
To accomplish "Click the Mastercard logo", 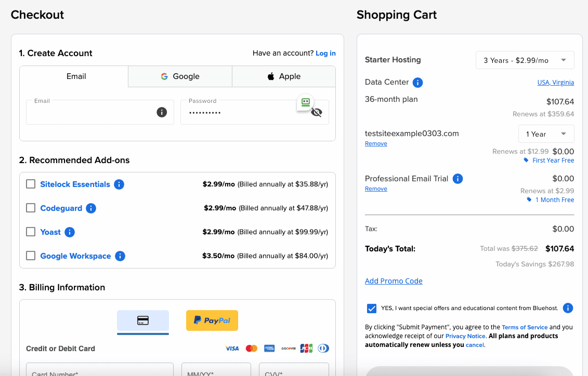I will click(251, 348).
